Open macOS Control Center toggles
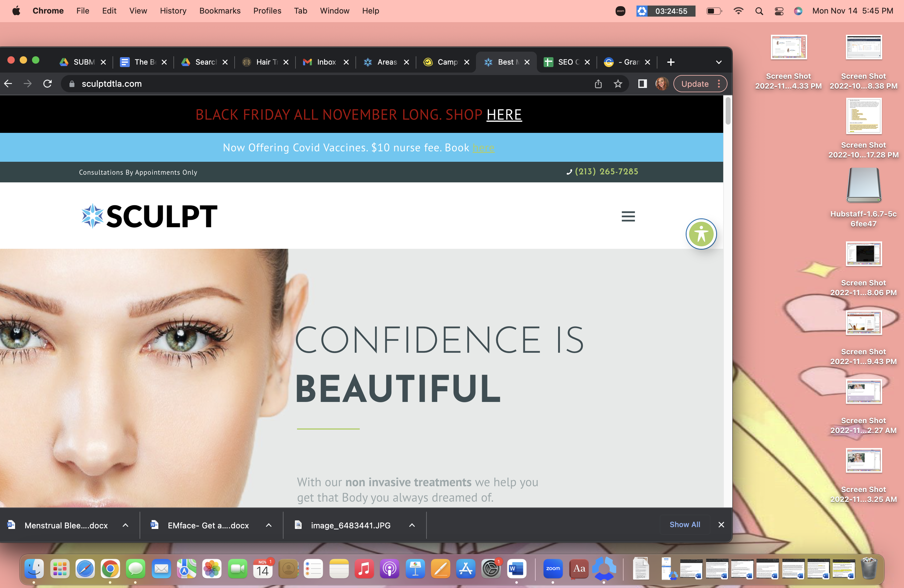The width and height of the screenshot is (904, 588). (779, 11)
